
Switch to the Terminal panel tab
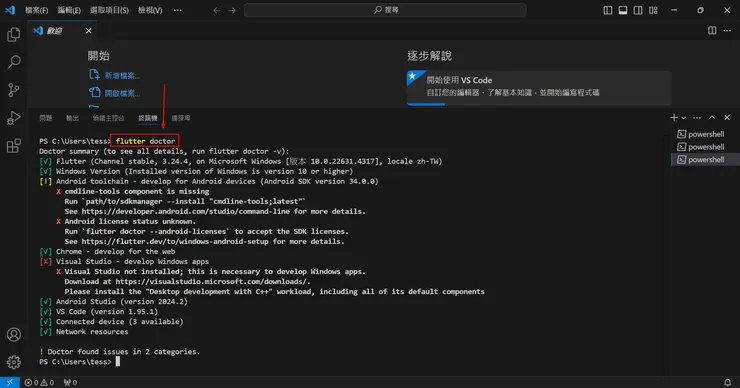point(148,118)
